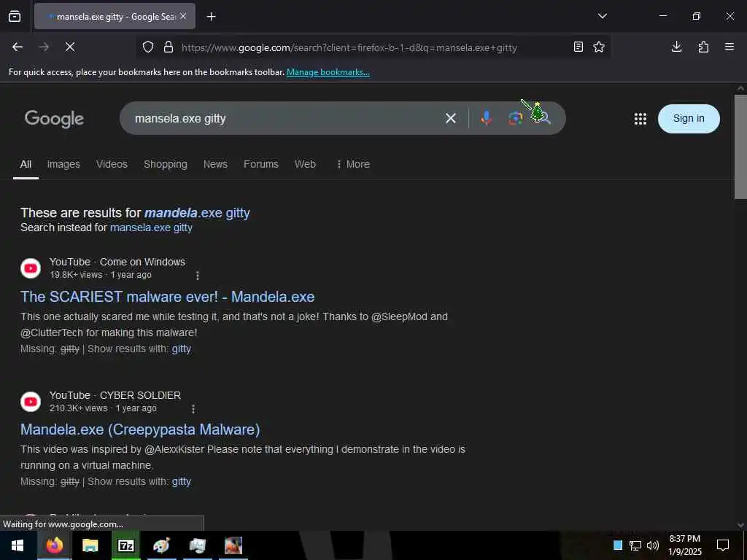Open Paint palette app in taskbar
This screenshot has width=747, height=560.
click(161, 545)
